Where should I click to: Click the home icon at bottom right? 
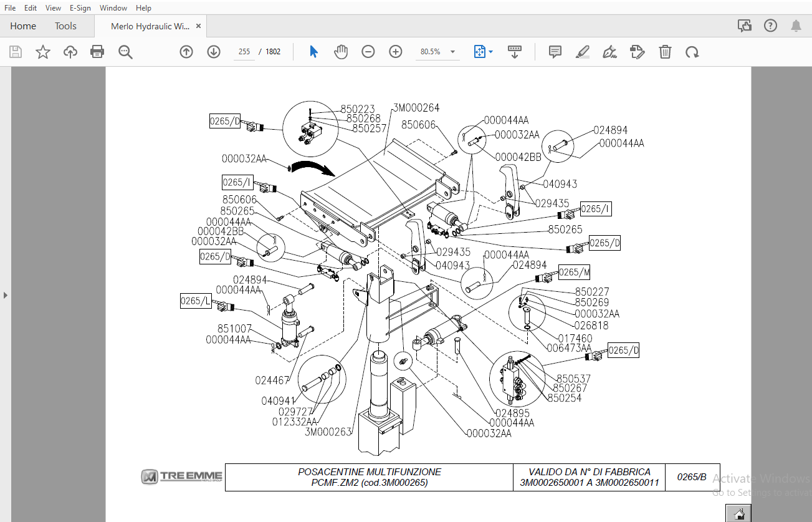[x=739, y=514]
